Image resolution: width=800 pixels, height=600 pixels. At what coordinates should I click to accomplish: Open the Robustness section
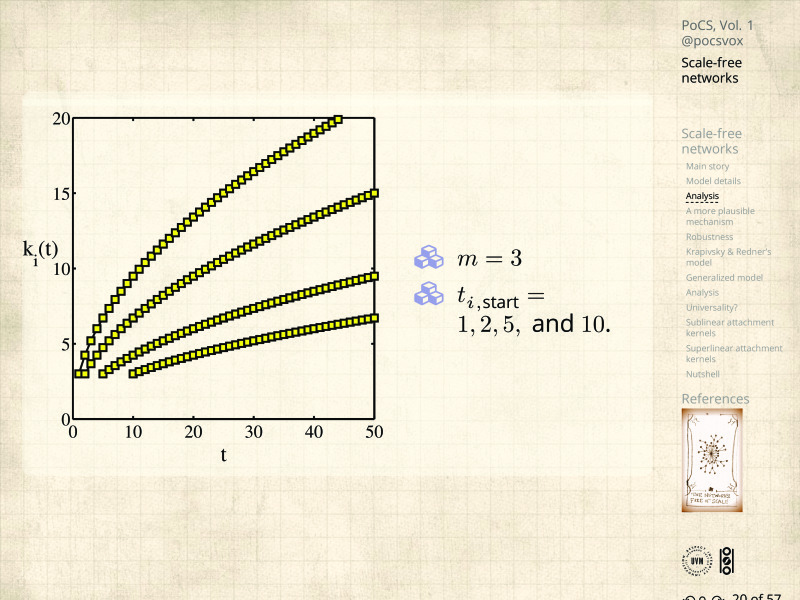(x=709, y=237)
